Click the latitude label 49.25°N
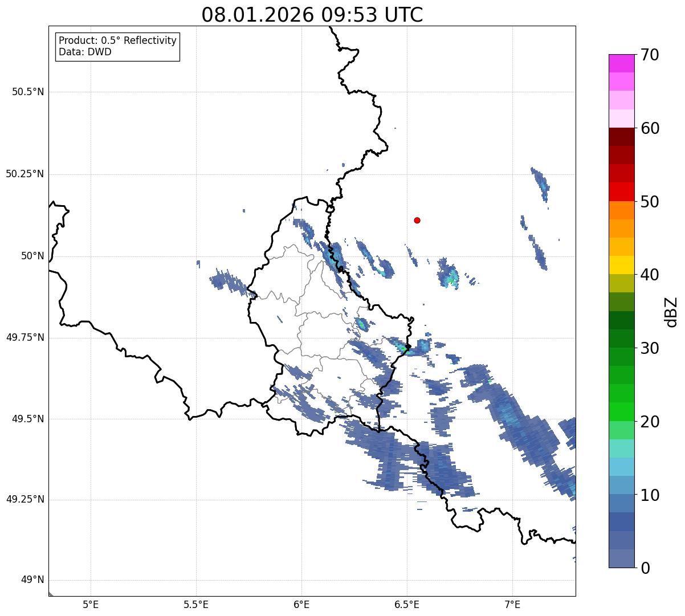Image resolution: width=685 pixels, height=616 pixels. pyautogui.click(x=25, y=500)
